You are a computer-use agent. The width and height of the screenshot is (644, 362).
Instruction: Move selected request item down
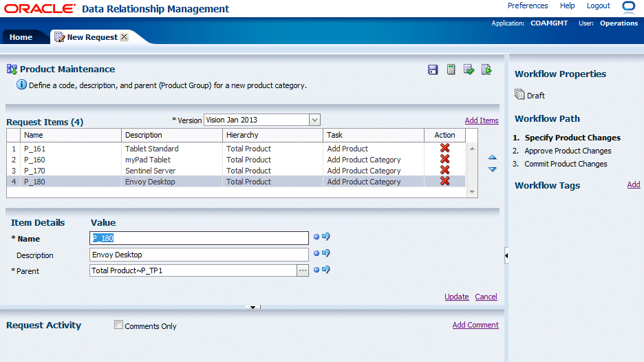492,169
